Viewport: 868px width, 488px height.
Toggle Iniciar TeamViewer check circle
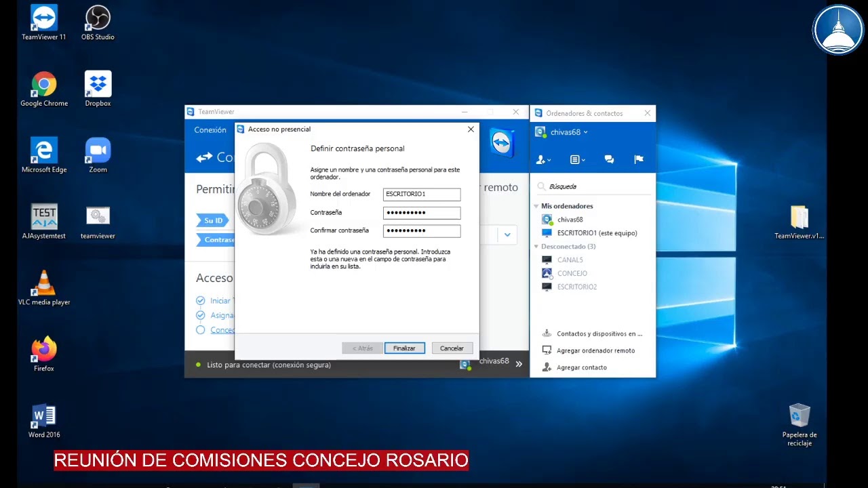200,301
